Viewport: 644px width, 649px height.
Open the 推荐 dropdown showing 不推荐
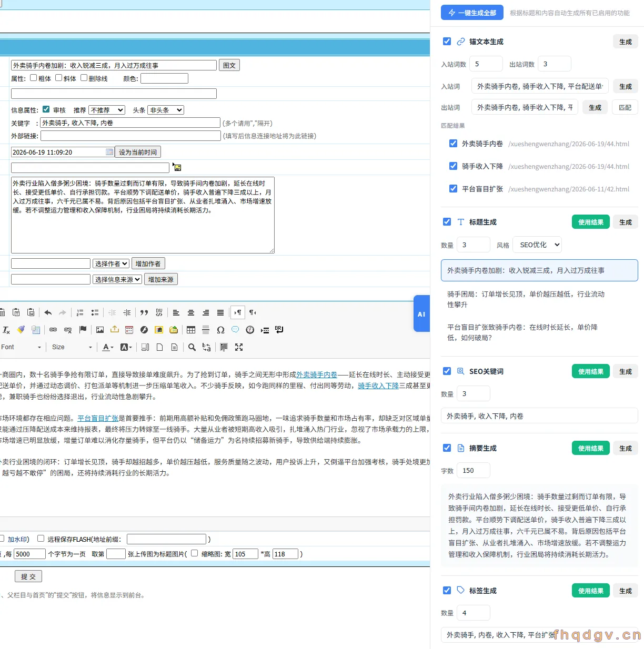(107, 110)
